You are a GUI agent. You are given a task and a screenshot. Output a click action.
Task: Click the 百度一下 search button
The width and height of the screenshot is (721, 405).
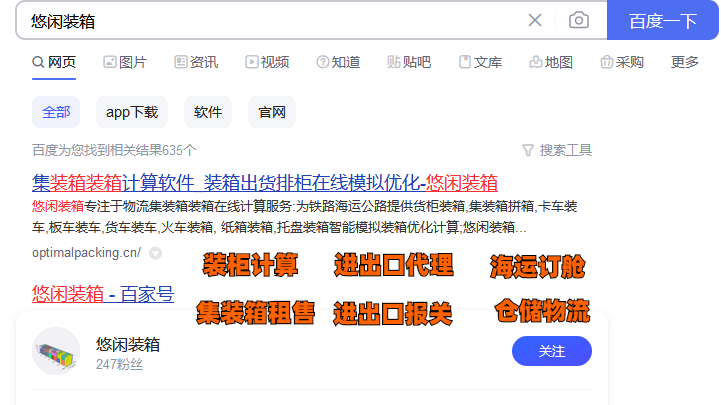[x=663, y=21]
